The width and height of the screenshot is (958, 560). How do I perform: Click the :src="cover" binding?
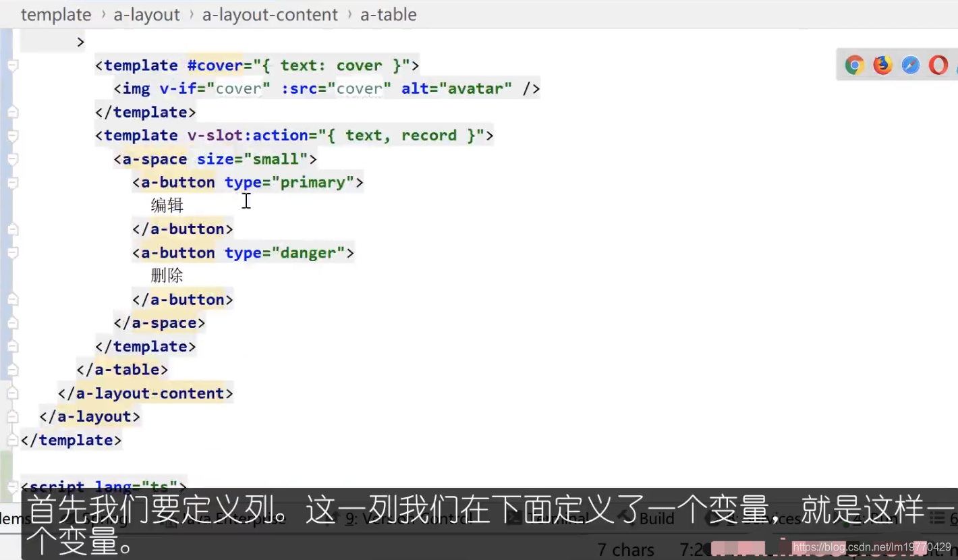point(336,88)
